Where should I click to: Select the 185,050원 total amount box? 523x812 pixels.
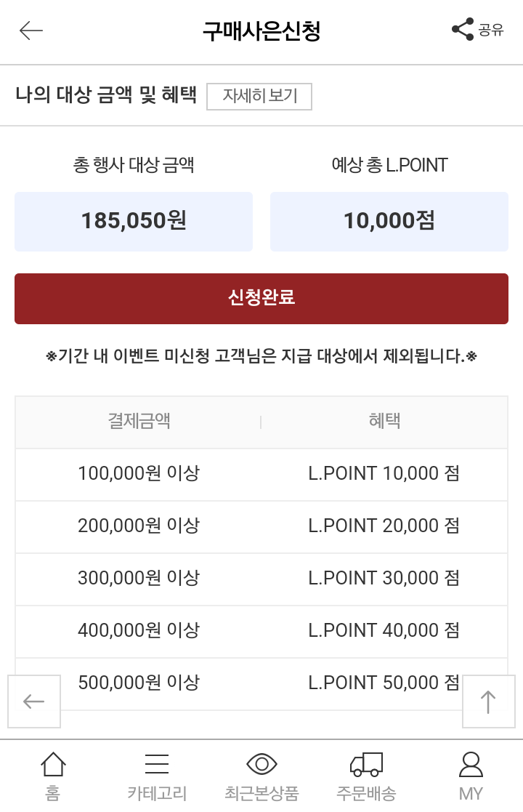coord(134,221)
